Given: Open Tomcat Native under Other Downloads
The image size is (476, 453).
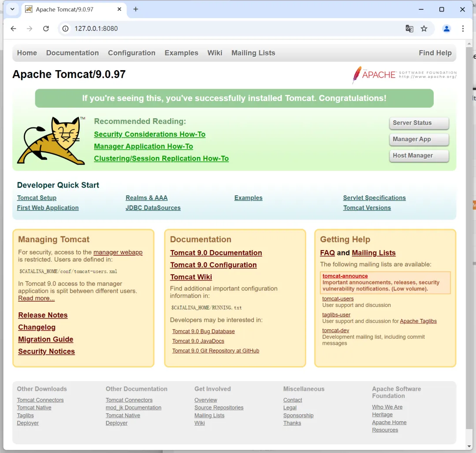Looking at the screenshot, I should pyautogui.click(x=34, y=408).
